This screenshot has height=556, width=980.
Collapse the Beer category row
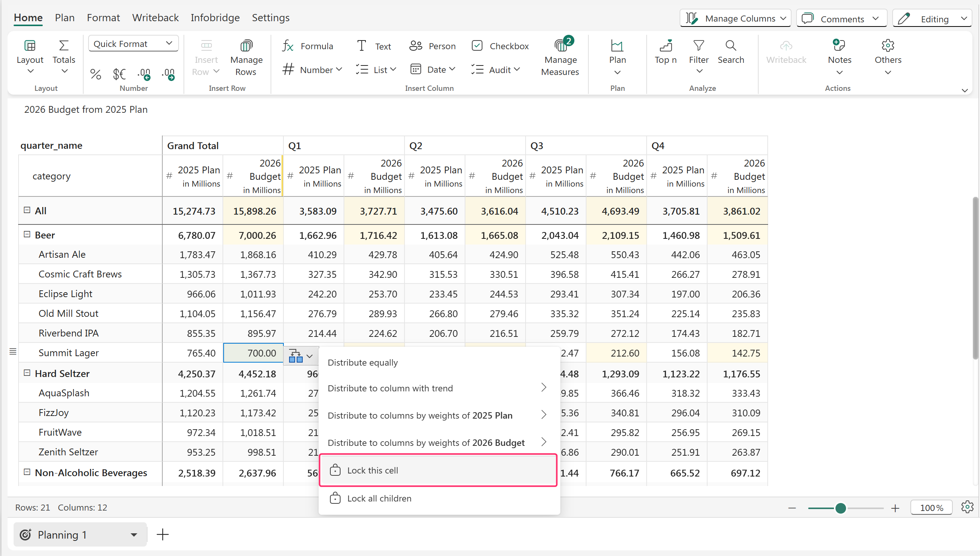[27, 234]
